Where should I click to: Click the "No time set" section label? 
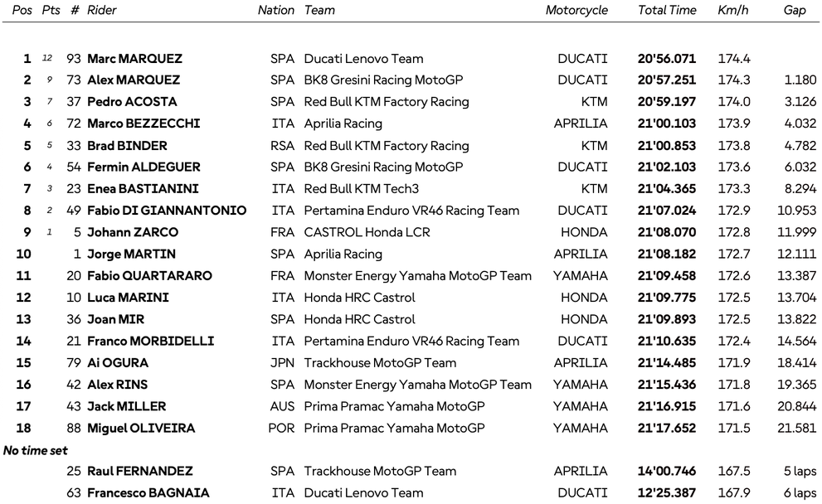click(x=36, y=450)
